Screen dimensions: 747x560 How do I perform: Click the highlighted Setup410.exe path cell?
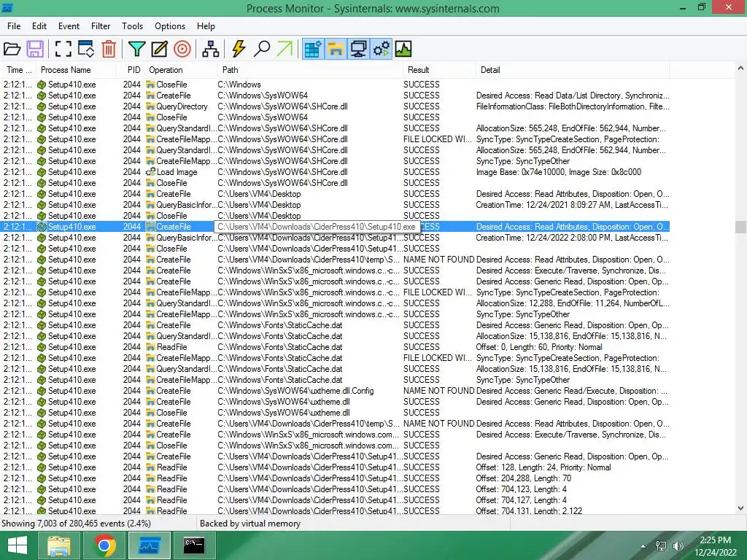317,227
